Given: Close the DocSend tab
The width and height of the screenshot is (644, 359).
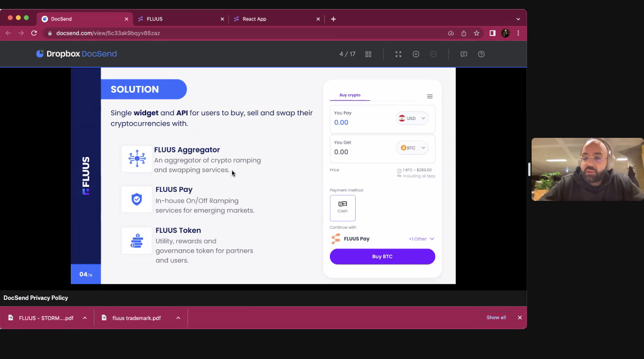Looking at the screenshot, I should pyautogui.click(x=126, y=19).
